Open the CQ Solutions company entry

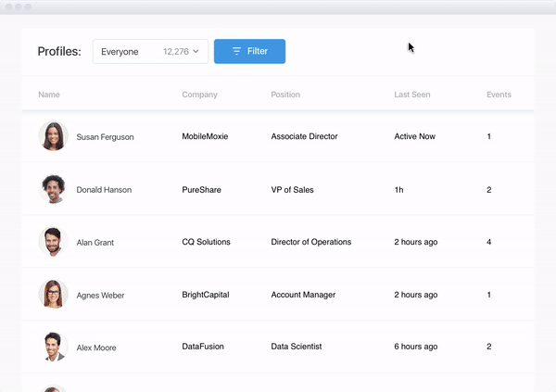tap(206, 242)
